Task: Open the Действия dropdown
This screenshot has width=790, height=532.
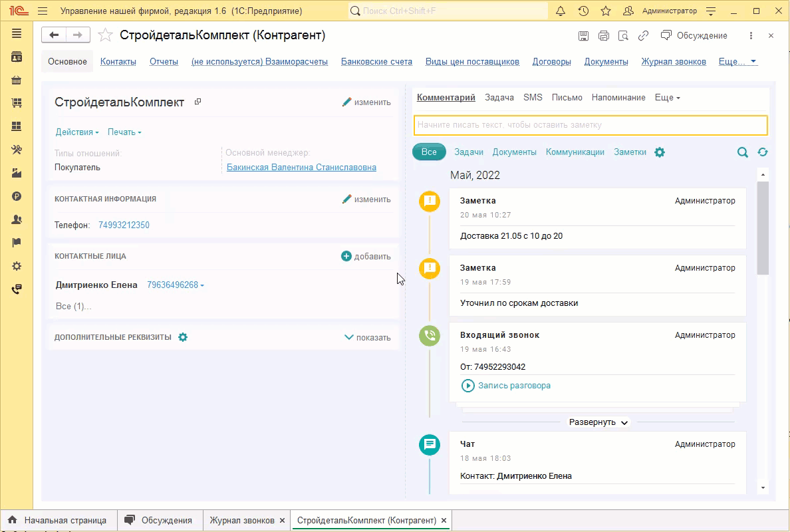Action: coord(77,132)
